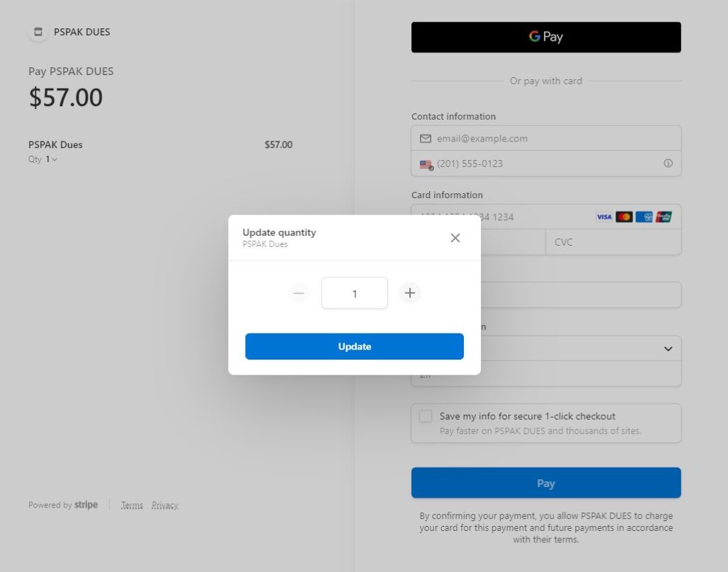The width and height of the screenshot is (728, 572).
Task: Click the PSPAK DUES storefront icon
Action: 38,32
